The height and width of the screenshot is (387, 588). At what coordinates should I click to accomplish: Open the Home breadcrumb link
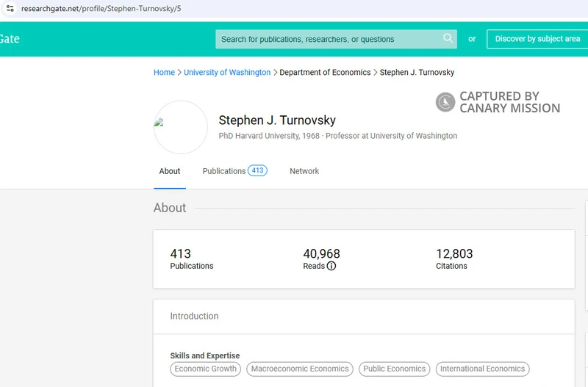(x=164, y=72)
